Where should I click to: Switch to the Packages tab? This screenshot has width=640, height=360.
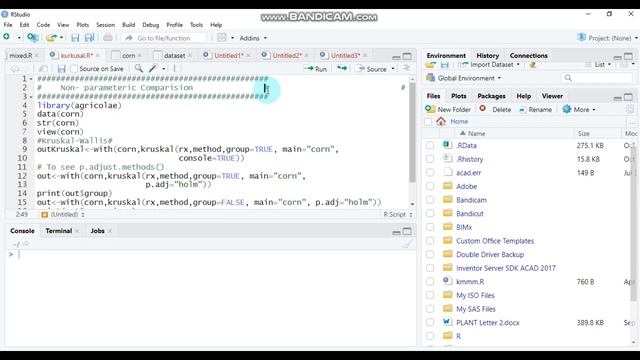(x=491, y=96)
